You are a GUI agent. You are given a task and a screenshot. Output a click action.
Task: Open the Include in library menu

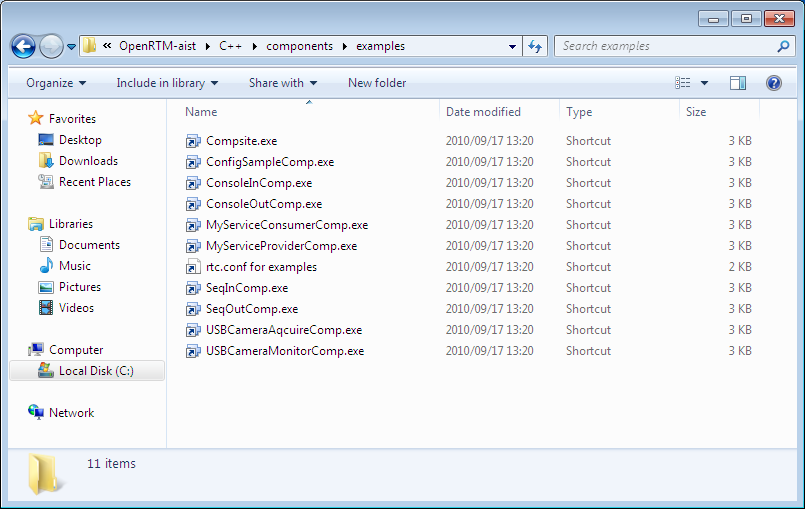point(167,83)
